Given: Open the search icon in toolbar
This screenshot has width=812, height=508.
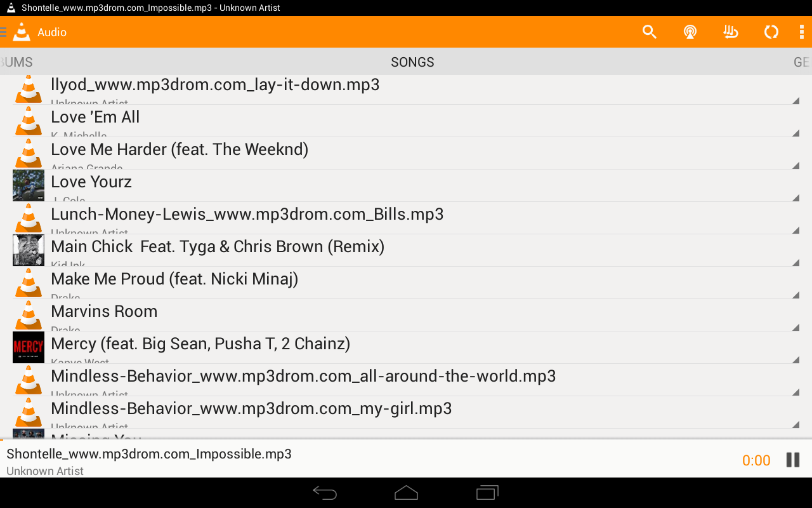Looking at the screenshot, I should pyautogui.click(x=649, y=32).
